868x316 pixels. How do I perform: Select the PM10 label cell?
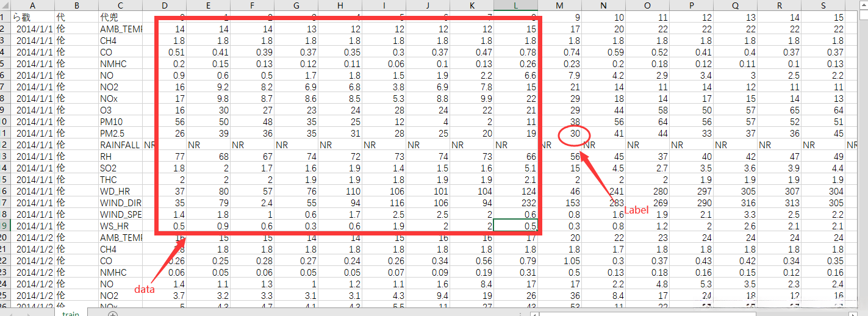click(120, 121)
